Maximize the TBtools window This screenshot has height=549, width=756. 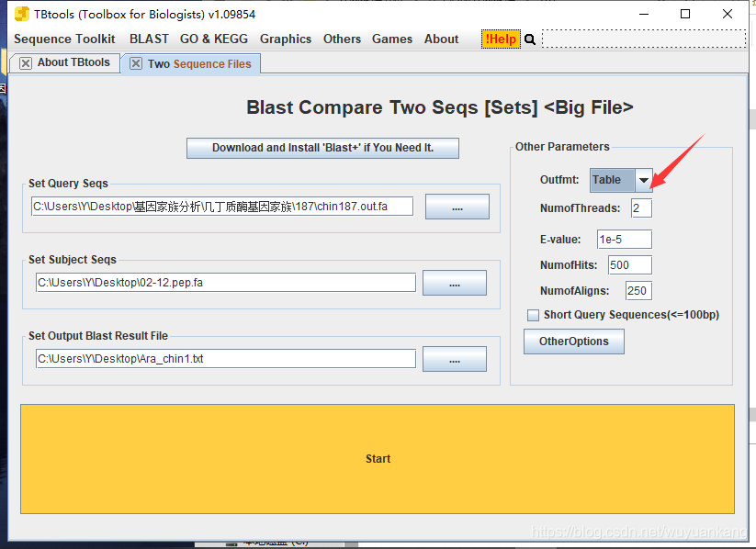click(685, 14)
